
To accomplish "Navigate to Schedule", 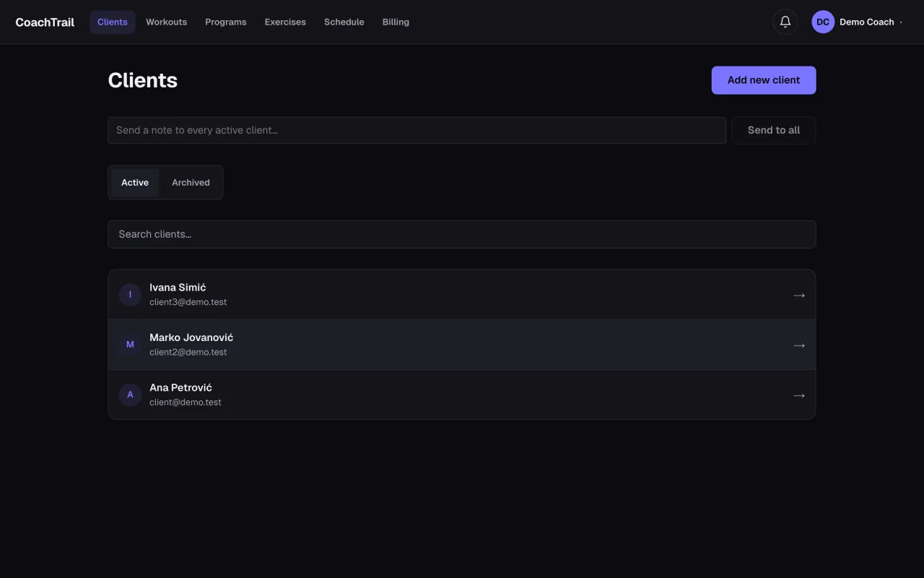I will [344, 22].
